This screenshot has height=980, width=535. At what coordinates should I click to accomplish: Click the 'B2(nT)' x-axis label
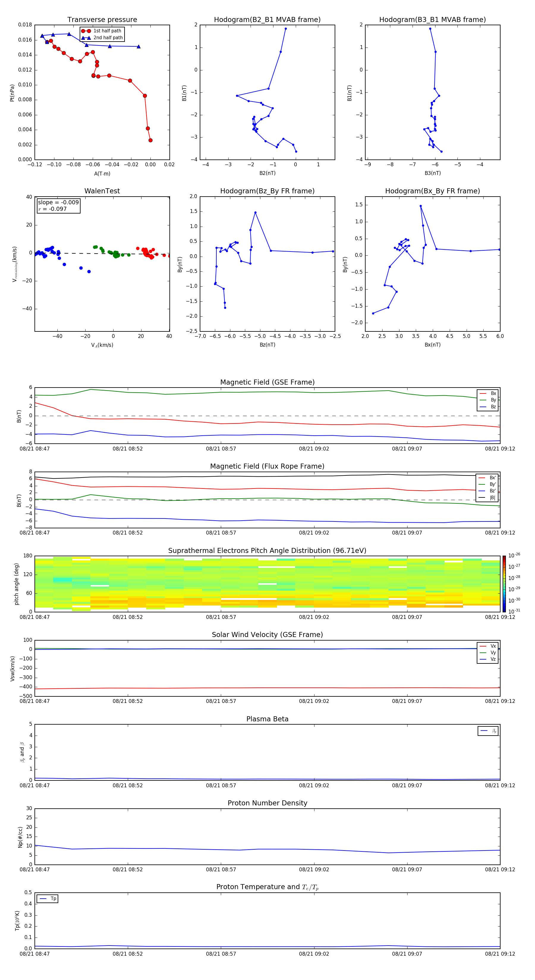pyautogui.click(x=267, y=173)
